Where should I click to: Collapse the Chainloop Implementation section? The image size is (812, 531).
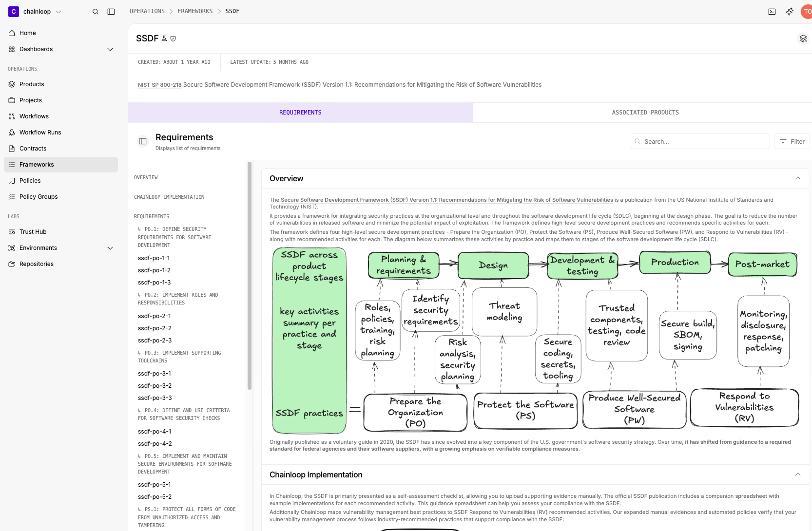point(798,474)
